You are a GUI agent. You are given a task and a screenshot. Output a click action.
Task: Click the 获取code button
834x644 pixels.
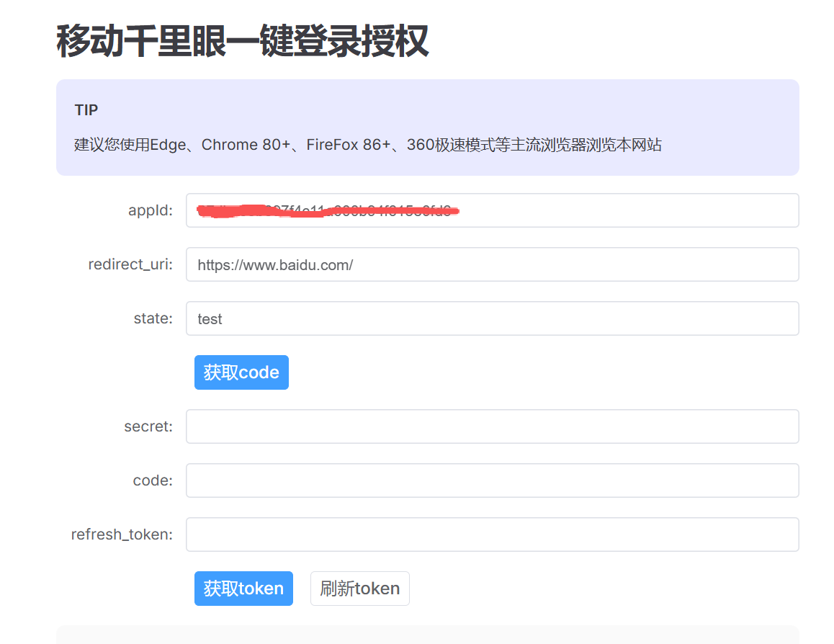[241, 372]
